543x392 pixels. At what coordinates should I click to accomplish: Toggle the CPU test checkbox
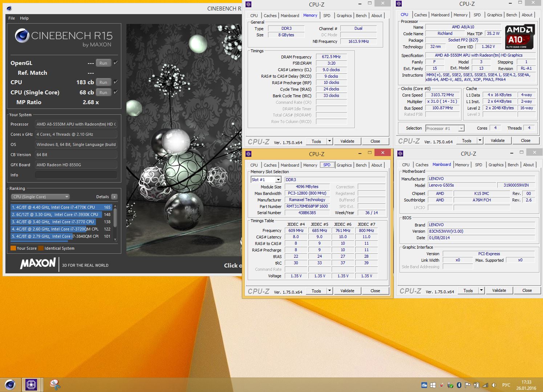pyautogui.click(x=116, y=82)
